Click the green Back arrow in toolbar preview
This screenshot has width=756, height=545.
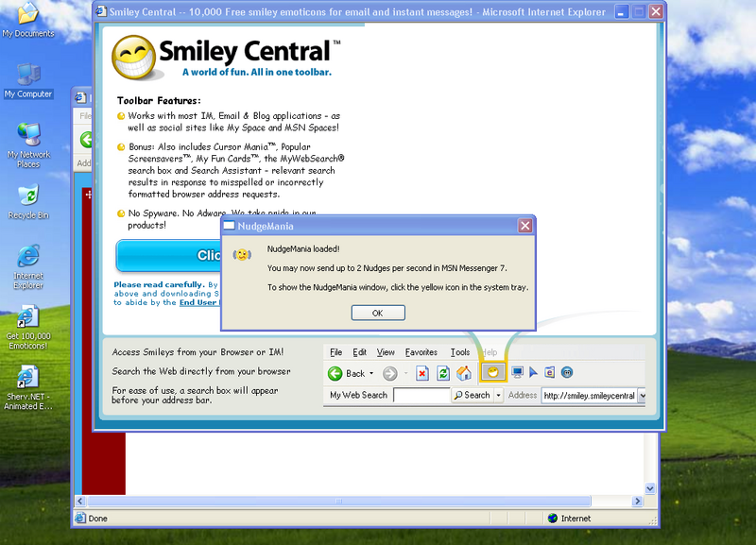[335, 373]
